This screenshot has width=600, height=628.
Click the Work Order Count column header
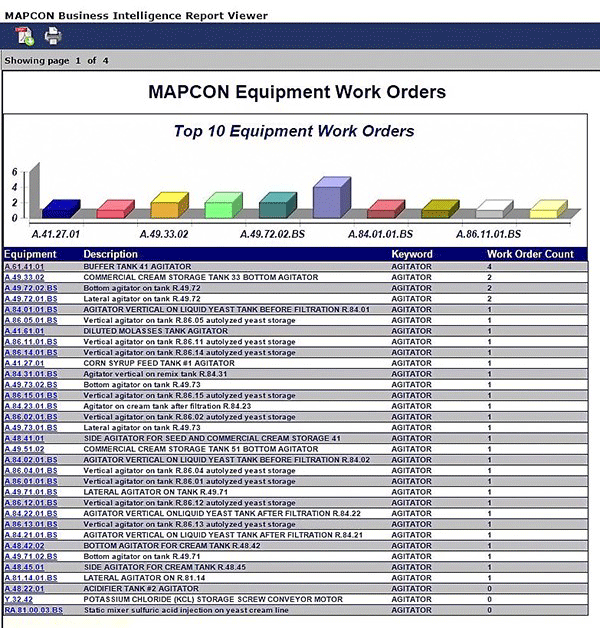(529, 255)
